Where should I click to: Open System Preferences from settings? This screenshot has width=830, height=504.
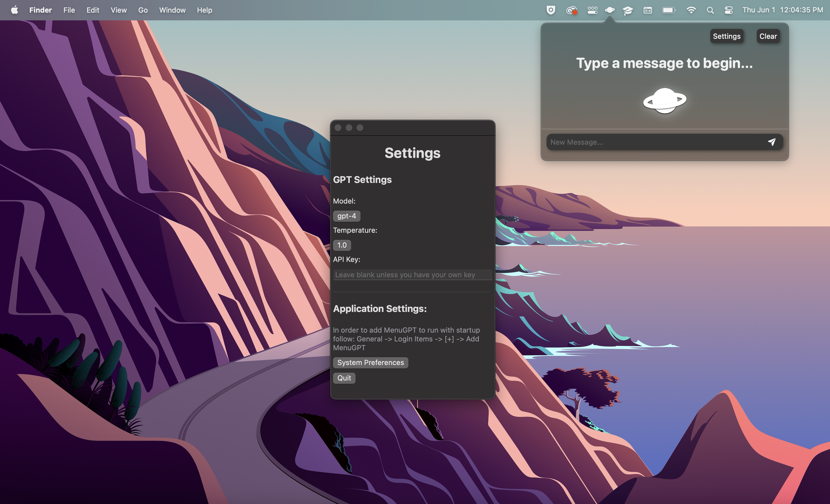click(x=370, y=363)
